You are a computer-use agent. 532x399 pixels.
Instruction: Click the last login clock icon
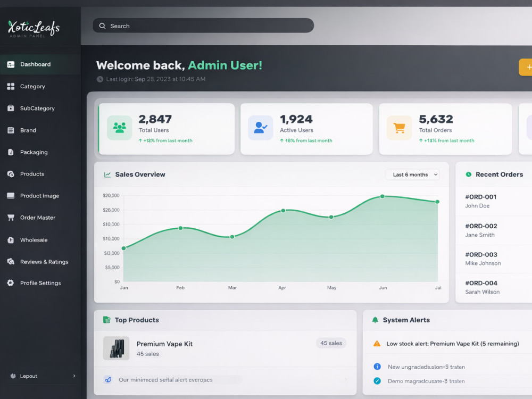pyautogui.click(x=100, y=79)
